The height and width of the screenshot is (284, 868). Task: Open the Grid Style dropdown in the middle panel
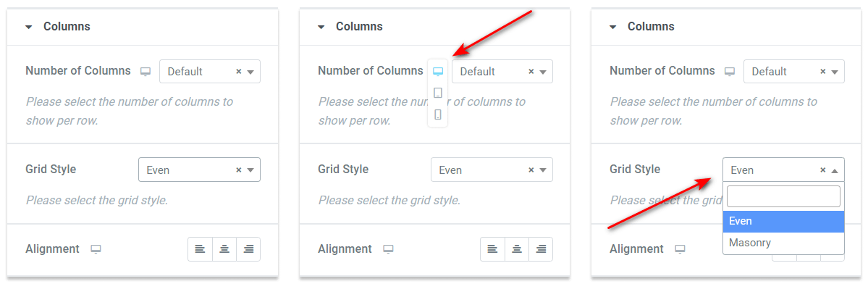[492, 170]
